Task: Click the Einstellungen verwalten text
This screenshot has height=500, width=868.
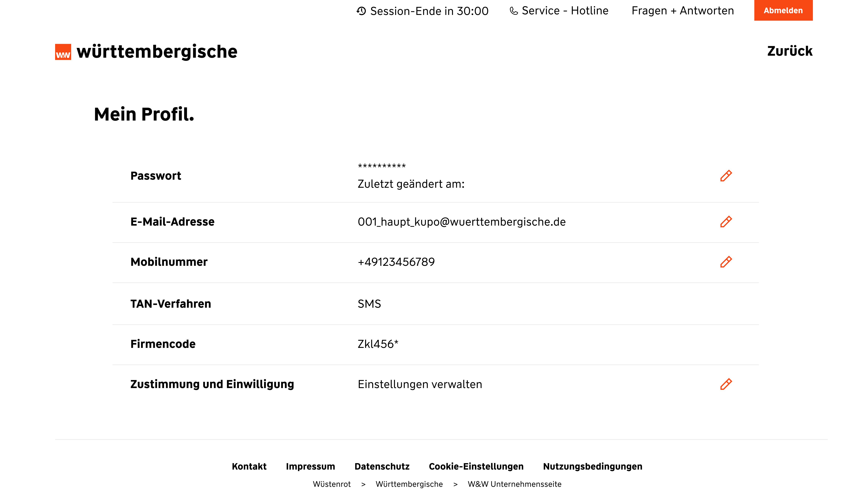Action: click(x=420, y=384)
